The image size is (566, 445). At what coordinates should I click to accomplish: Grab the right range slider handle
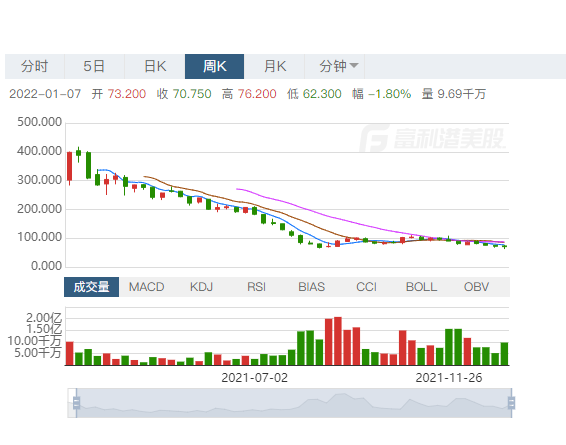coord(511,403)
